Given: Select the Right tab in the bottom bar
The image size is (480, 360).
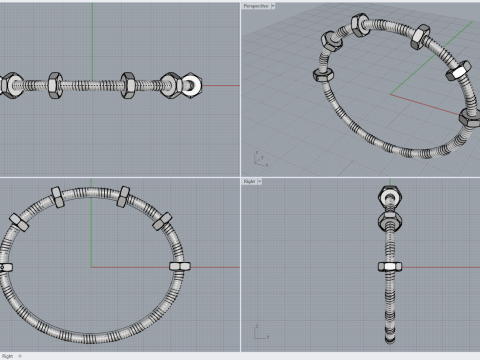Looking at the screenshot, I should coord(7,356).
